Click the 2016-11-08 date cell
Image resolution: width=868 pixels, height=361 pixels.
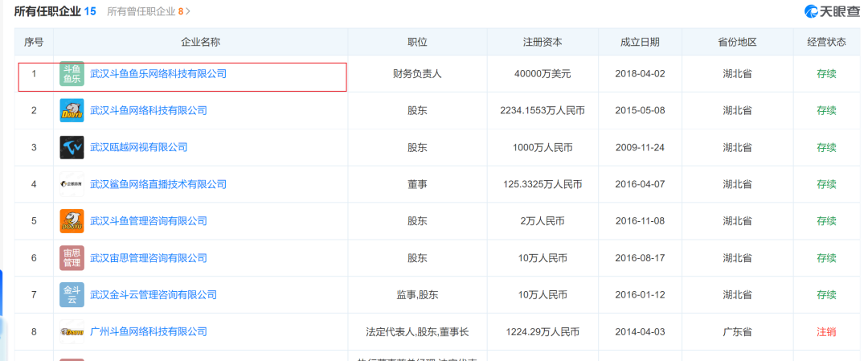(640, 221)
